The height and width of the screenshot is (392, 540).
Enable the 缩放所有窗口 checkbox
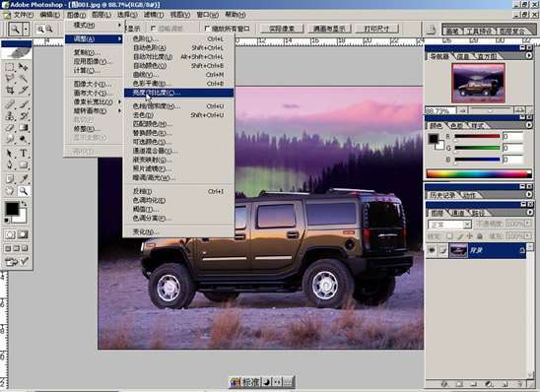(207, 29)
